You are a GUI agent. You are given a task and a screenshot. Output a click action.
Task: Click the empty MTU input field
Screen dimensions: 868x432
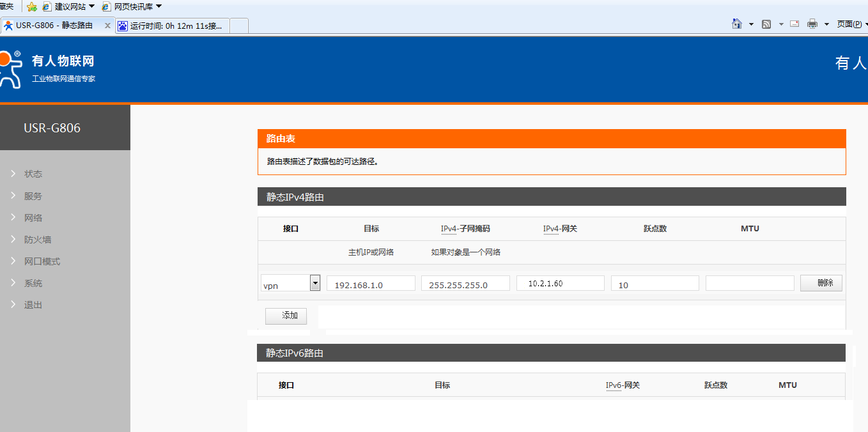click(x=749, y=283)
